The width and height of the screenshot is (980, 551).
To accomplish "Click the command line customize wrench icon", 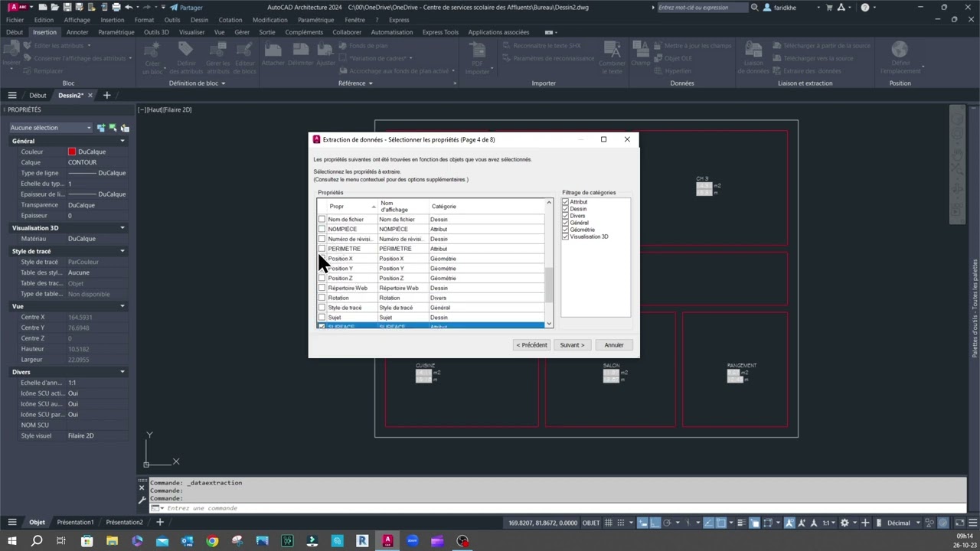I will pyautogui.click(x=142, y=500).
